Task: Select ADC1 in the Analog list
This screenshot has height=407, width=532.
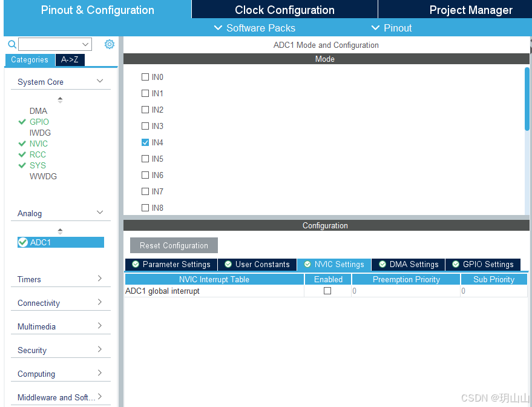Action: pos(61,242)
